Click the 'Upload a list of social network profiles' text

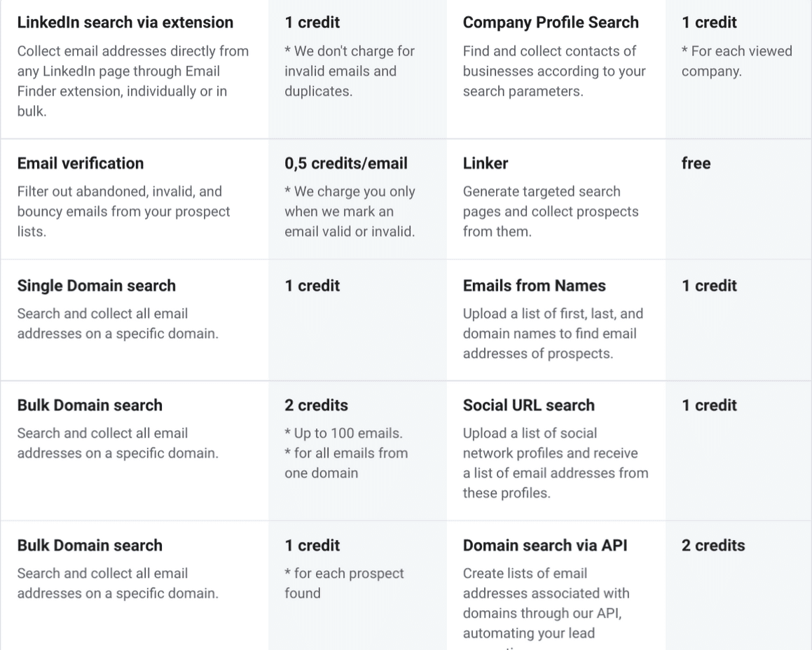555,463
